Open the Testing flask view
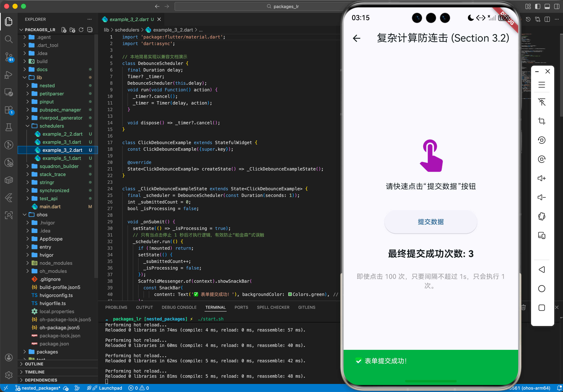Image resolution: width=563 pixels, height=392 pixels. pyautogui.click(x=9, y=127)
